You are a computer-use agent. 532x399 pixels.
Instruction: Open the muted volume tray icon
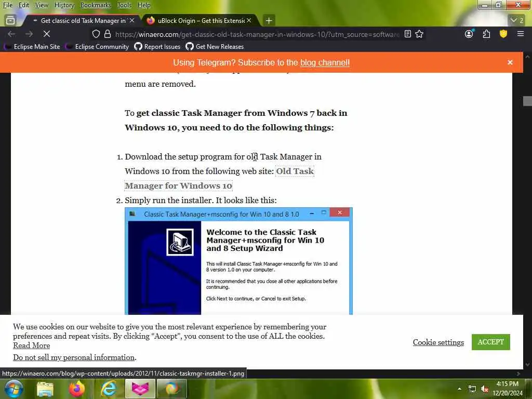[x=485, y=389]
